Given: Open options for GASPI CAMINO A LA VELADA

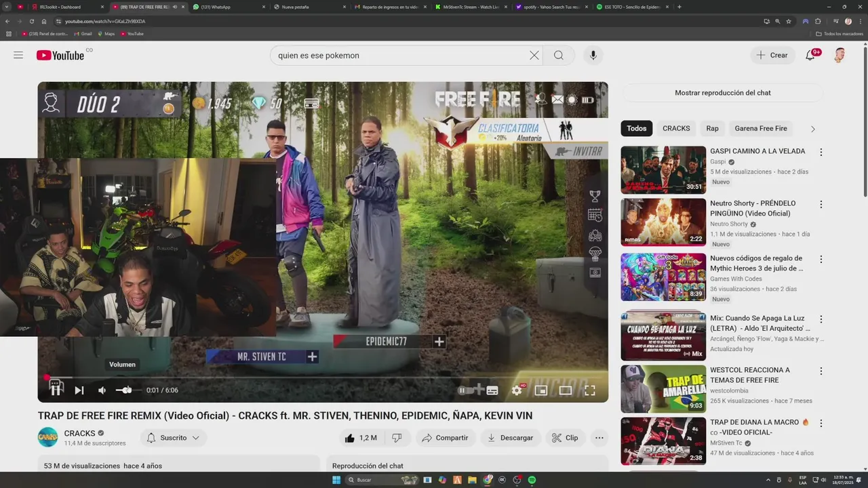Looking at the screenshot, I should coord(821,152).
